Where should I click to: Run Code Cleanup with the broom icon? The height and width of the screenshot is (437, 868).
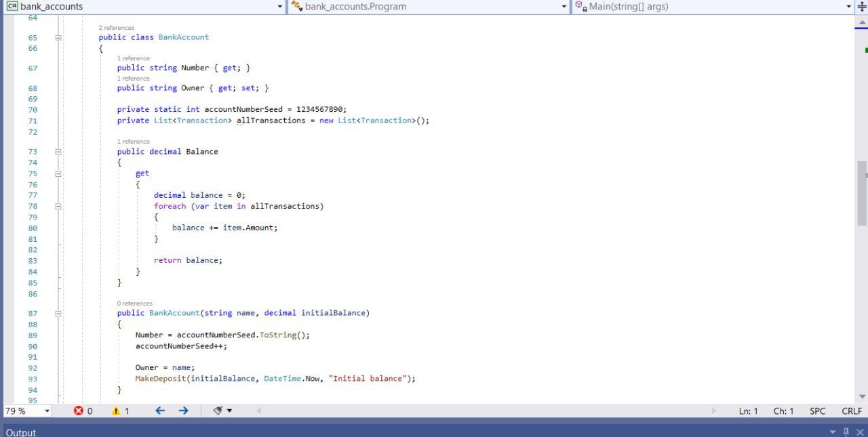(x=217, y=411)
